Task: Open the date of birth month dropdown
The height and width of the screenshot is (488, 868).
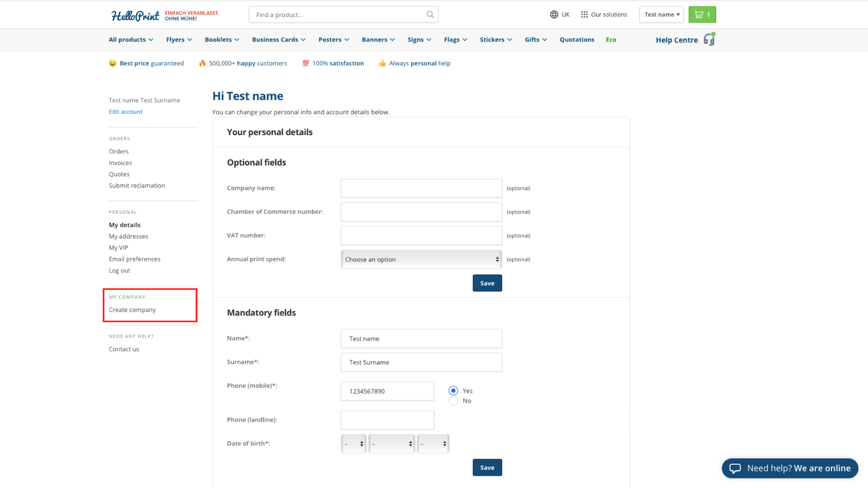Action: [x=392, y=444]
